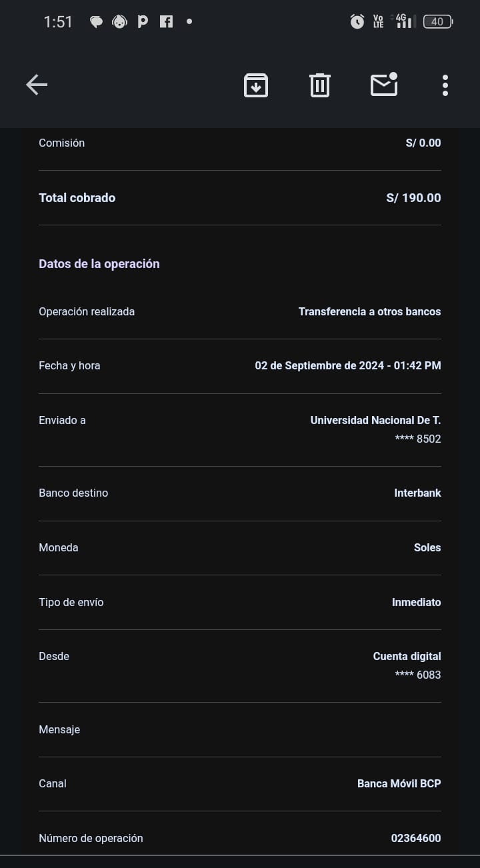
Task: Tap the date 02 de Septiembre de 2024
Action: coord(319,365)
